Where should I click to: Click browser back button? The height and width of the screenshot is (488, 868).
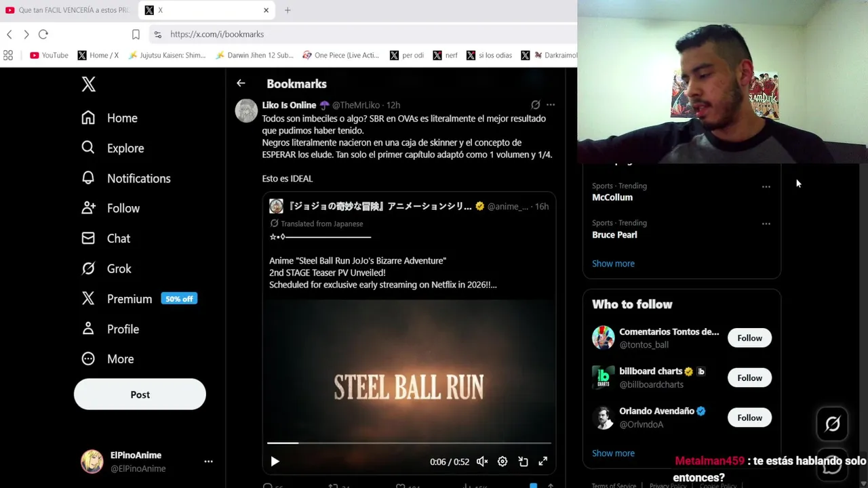click(x=9, y=34)
